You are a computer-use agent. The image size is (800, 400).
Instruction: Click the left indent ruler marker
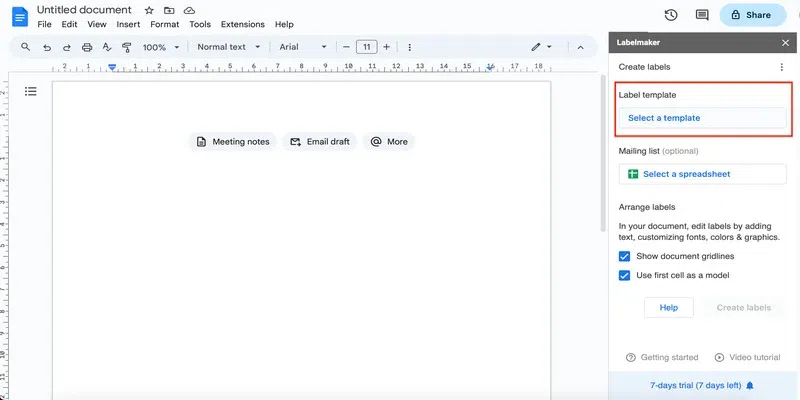pos(112,67)
